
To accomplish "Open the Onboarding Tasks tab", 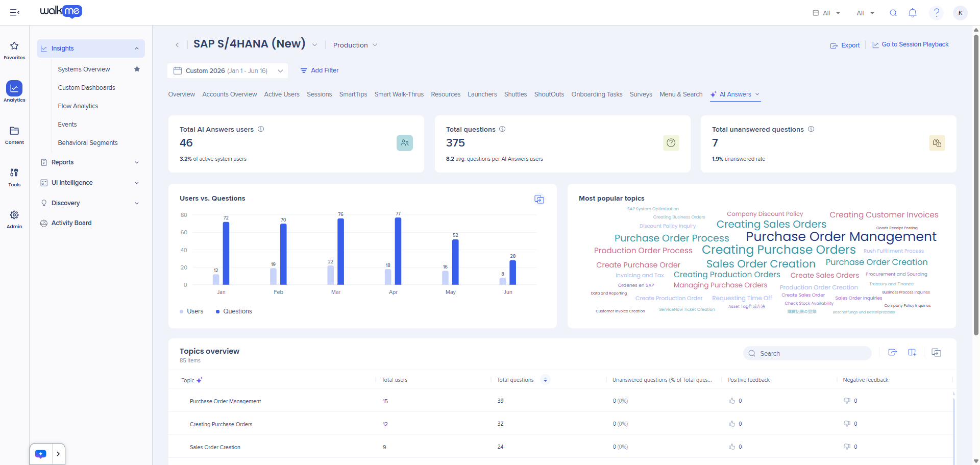I will [x=597, y=94].
